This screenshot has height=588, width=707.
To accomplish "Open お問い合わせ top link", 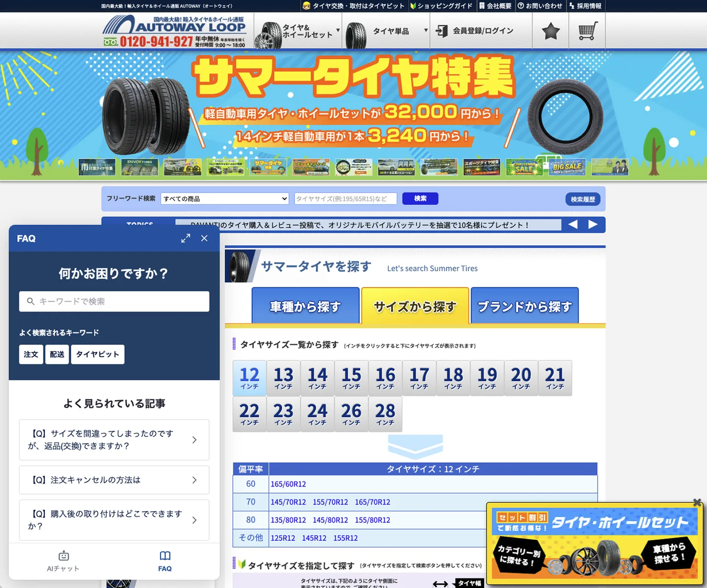I will [540, 6].
